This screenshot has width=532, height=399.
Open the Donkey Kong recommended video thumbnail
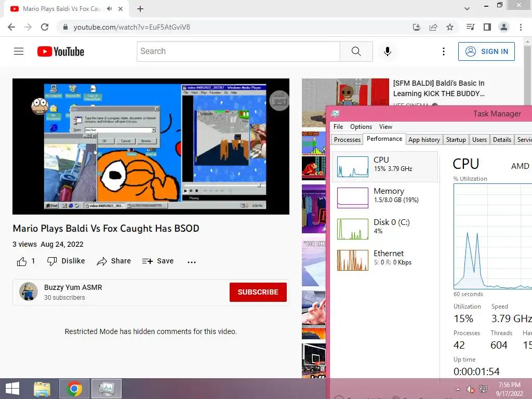pyautogui.click(x=314, y=168)
